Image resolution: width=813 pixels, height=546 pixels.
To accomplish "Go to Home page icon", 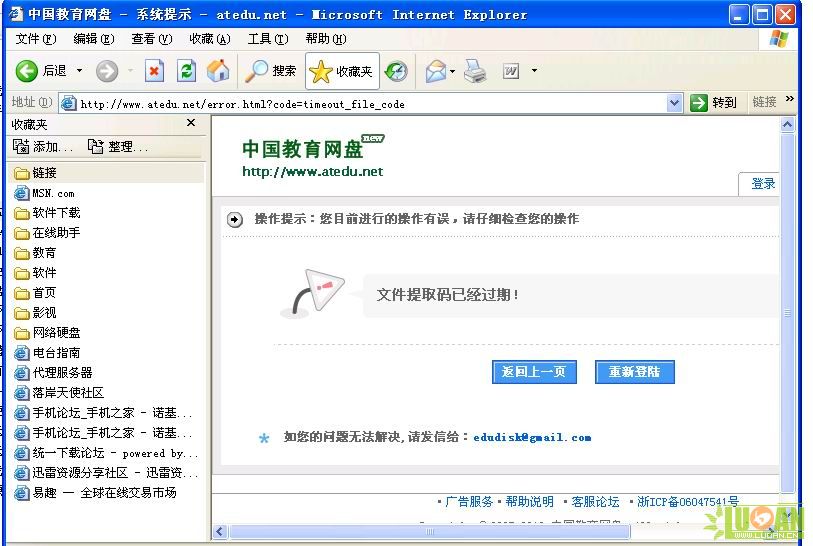I will (218, 71).
